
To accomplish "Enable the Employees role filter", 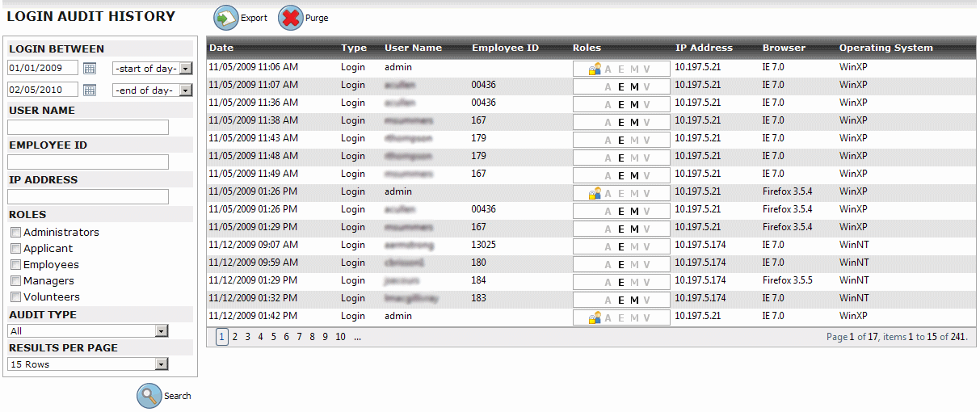I will (15, 265).
